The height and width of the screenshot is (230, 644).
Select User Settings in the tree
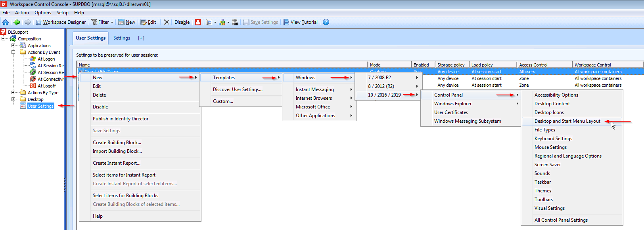(x=40, y=106)
